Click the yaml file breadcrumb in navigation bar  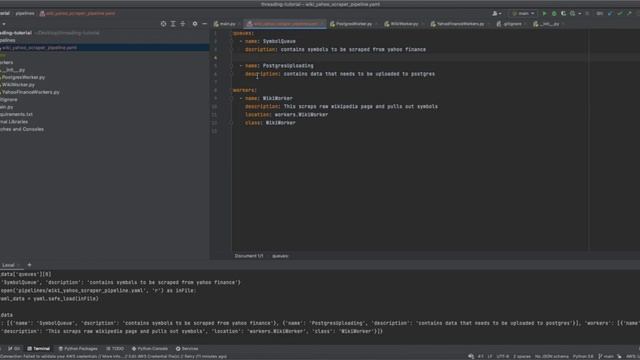[78, 13]
